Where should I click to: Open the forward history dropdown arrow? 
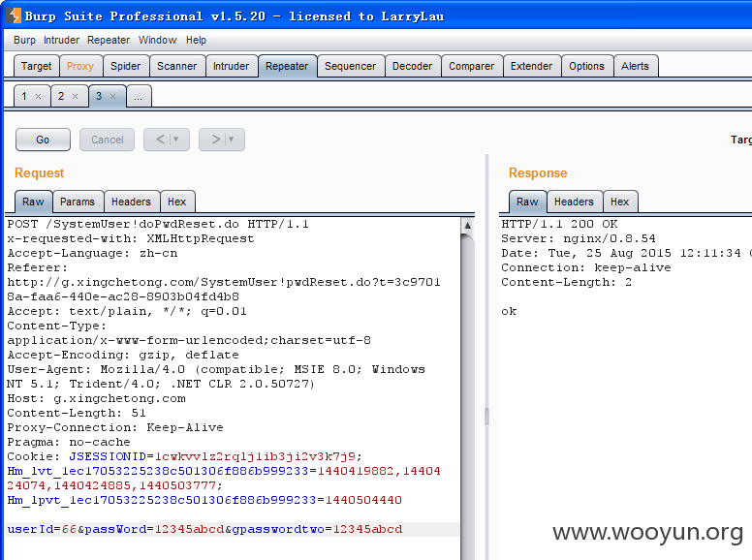click(232, 140)
